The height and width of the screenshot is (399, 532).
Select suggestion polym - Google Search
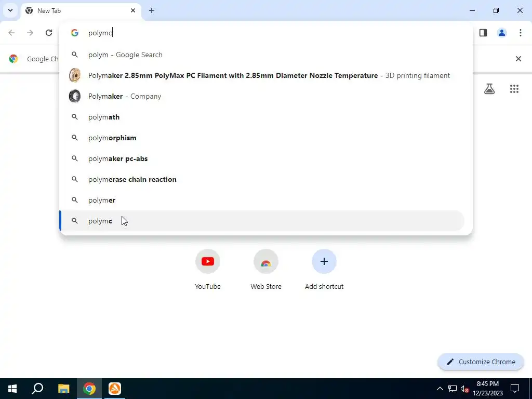[262, 55]
